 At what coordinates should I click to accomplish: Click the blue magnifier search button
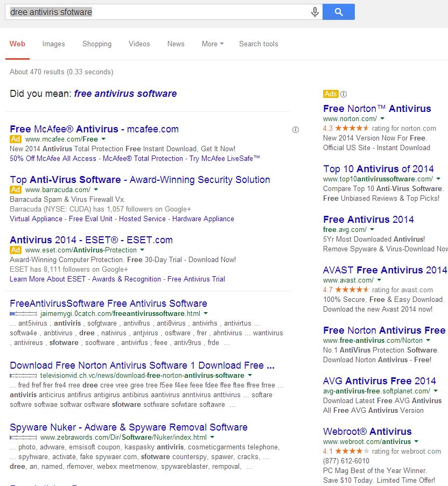(339, 12)
